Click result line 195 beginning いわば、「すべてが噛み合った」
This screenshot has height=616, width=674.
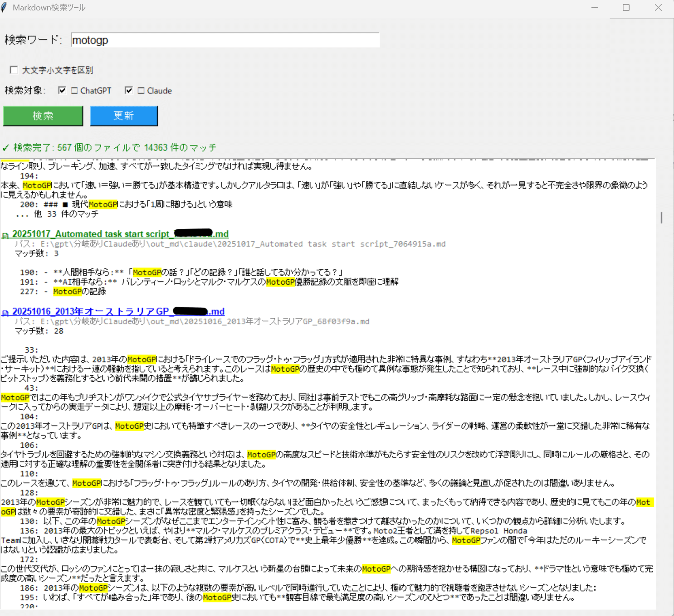[x=298, y=597]
